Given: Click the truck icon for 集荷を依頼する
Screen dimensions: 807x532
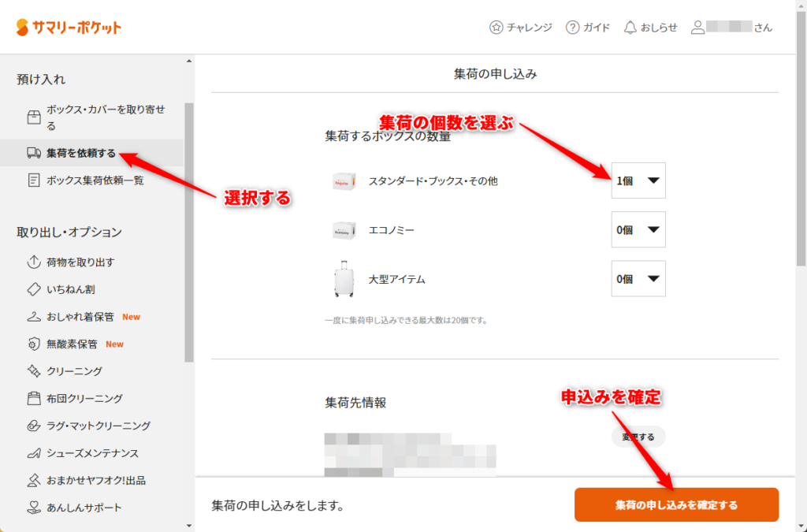Looking at the screenshot, I should 33,153.
